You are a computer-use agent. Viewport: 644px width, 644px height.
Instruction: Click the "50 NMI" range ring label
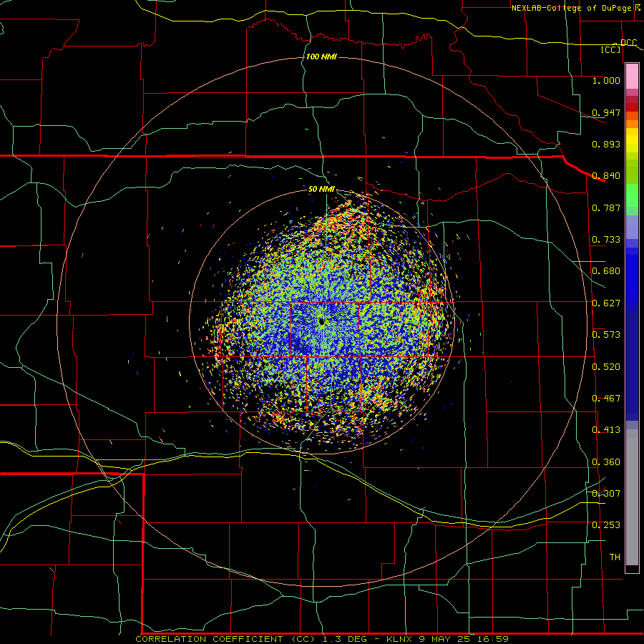pyautogui.click(x=321, y=189)
